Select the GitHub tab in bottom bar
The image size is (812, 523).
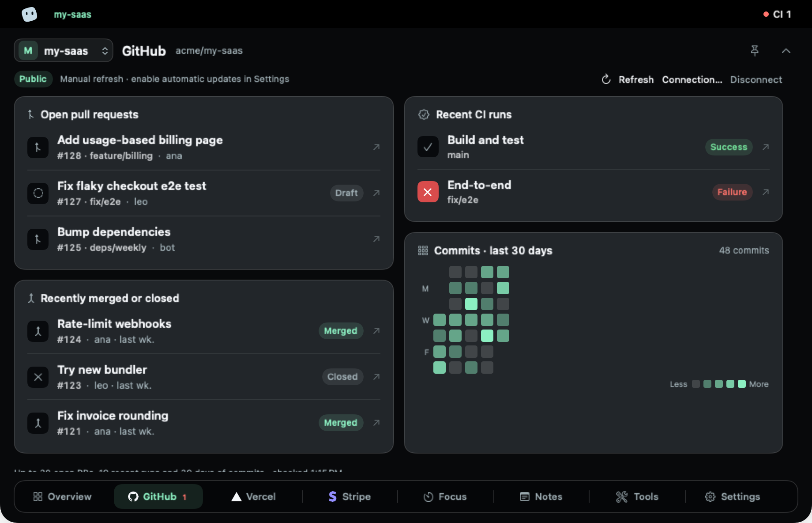pos(158,496)
